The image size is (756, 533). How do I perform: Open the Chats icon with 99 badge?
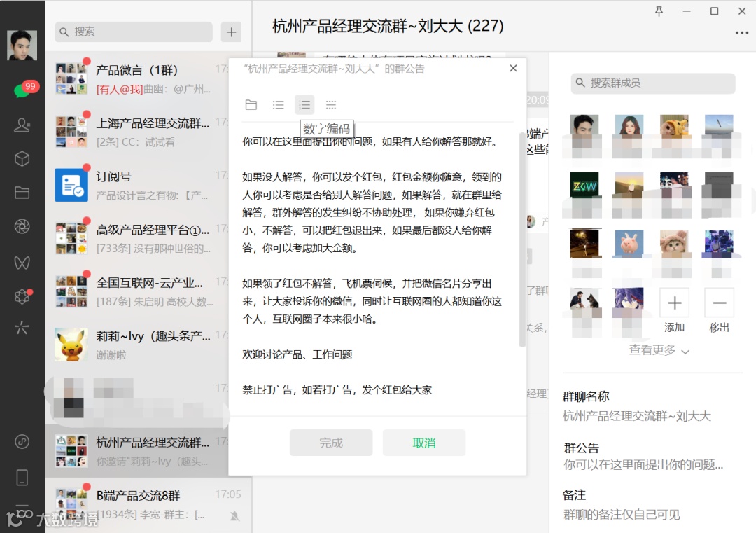(x=22, y=90)
